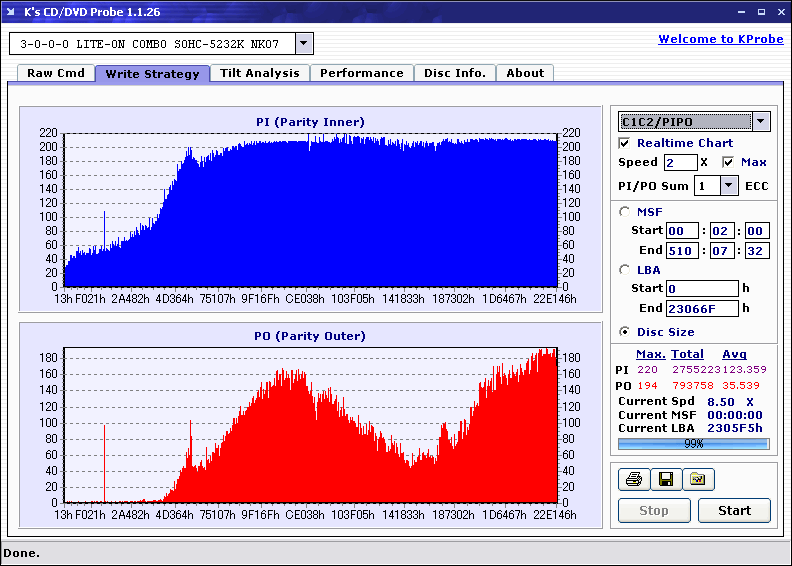792x566 pixels.
Task: Open the C1C2/PIPO test type dropdown
Action: [761, 121]
